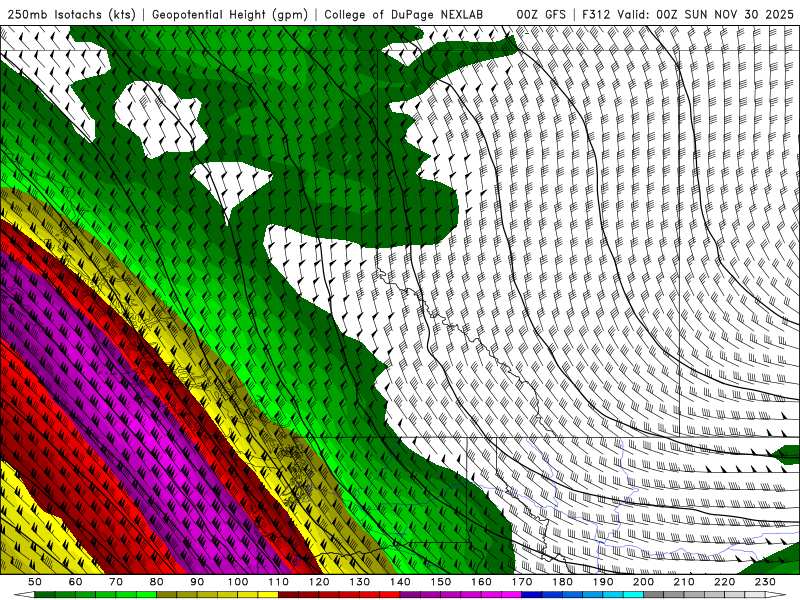Click the 'F312' forecast hour text

click(x=596, y=15)
